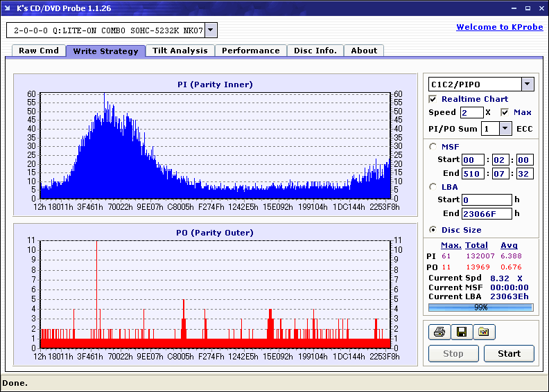Choose the Disc Size radio option
Screen dimensions: 549x392
tap(433, 230)
